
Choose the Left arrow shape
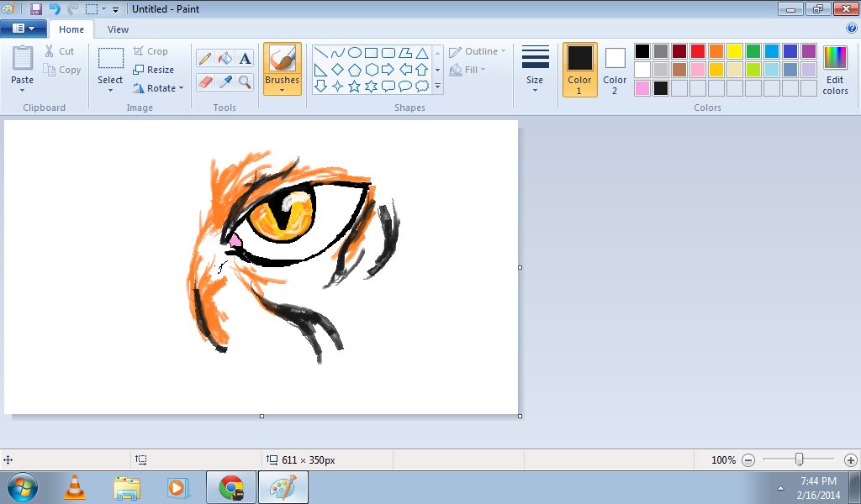click(405, 70)
